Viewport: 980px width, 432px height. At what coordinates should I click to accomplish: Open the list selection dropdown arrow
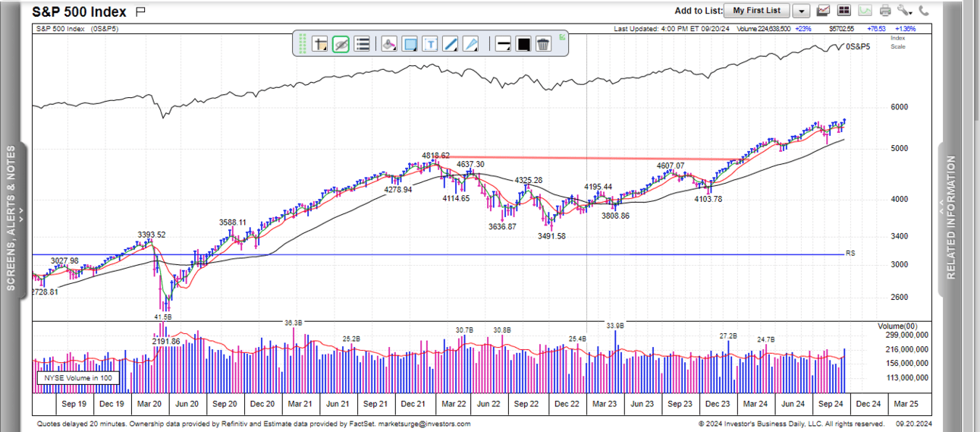click(801, 11)
